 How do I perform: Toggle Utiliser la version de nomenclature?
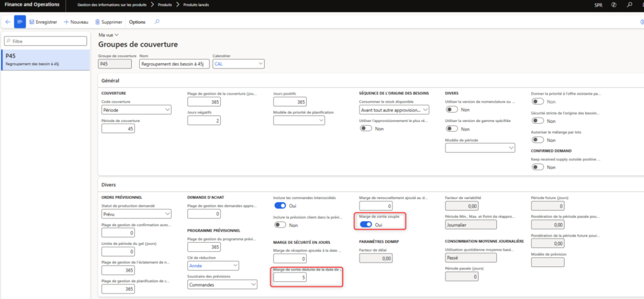coord(452,109)
